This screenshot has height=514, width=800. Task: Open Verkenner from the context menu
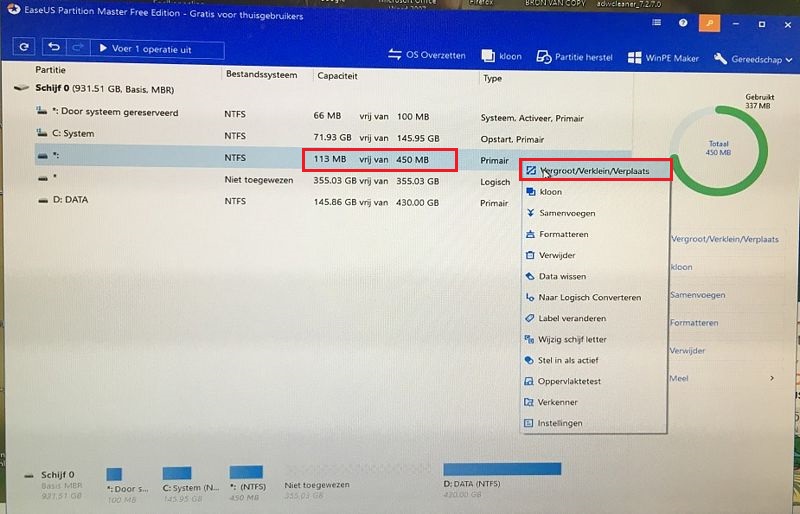tap(594, 402)
